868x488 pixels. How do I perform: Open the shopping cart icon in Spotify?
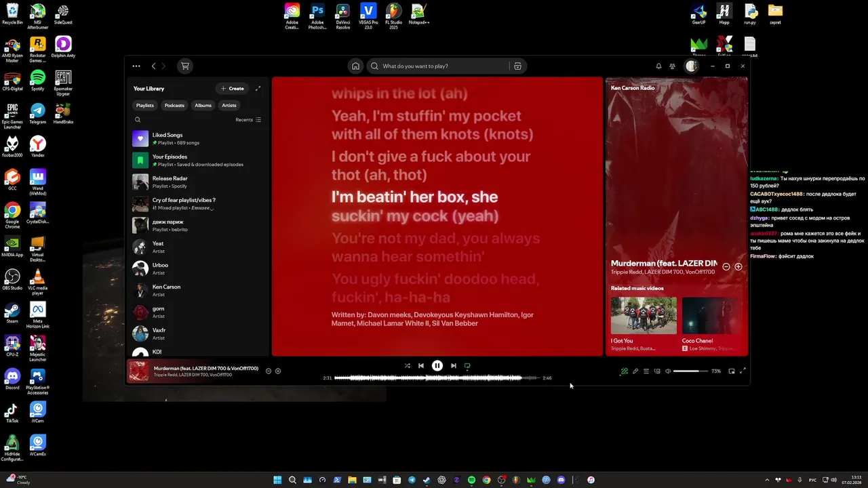[x=184, y=66]
